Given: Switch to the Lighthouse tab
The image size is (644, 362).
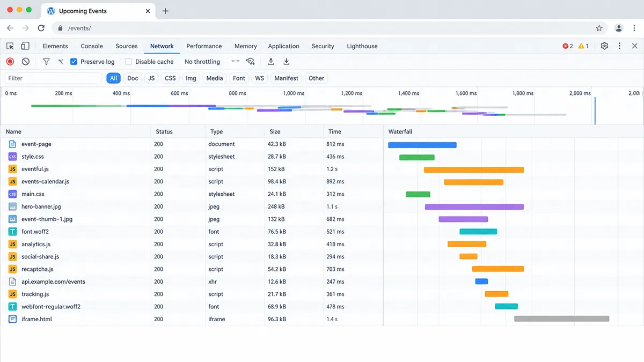Looking at the screenshot, I should pos(362,46).
